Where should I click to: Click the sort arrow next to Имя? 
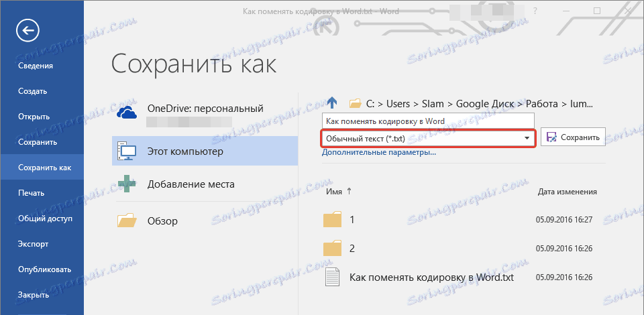pyautogui.click(x=350, y=191)
